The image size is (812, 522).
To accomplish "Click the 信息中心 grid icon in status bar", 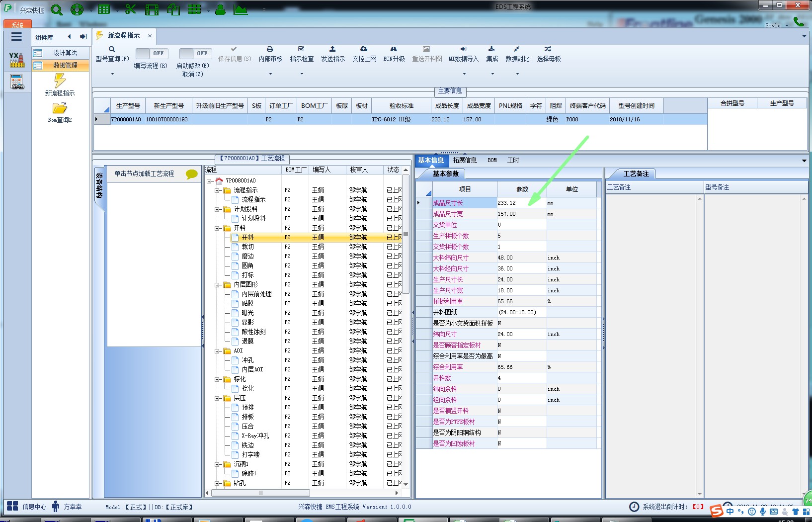I will click(12, 507).
